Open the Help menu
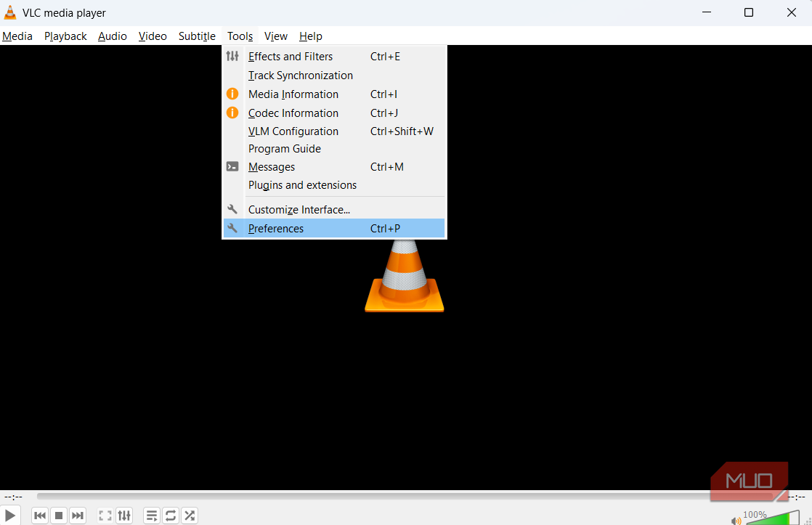The width and height of the screenshot is (812, 525). (311, 36)
